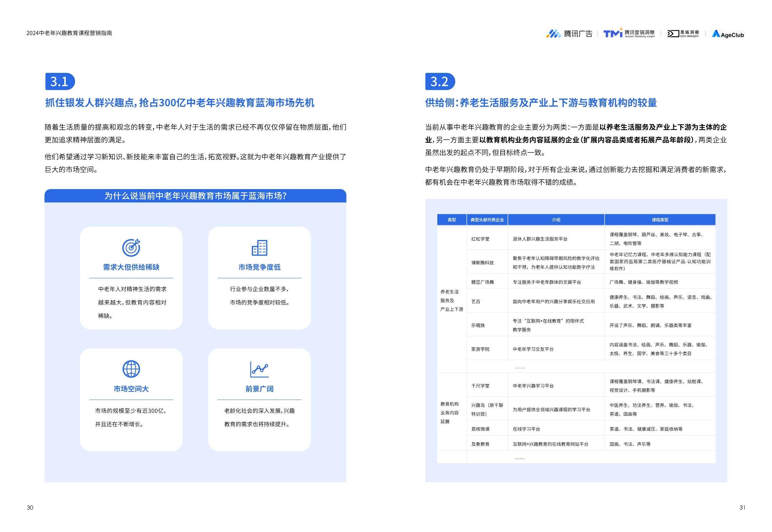Click the building icon above 市场竞争度低
Viewport: 772px width, 532px height.
(x=259, y=248)
